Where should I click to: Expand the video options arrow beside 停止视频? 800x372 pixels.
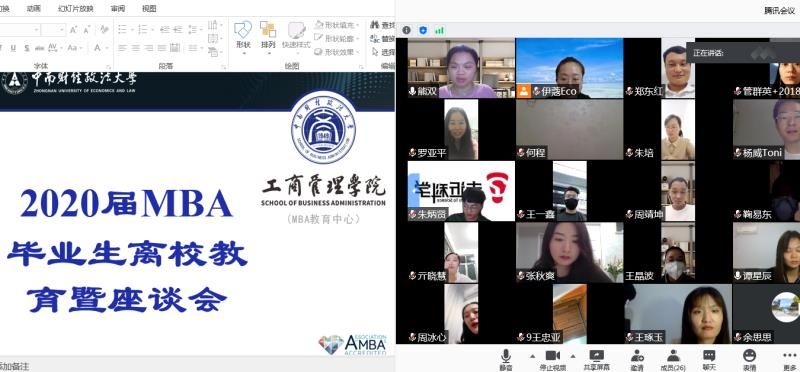click(572, 356)
